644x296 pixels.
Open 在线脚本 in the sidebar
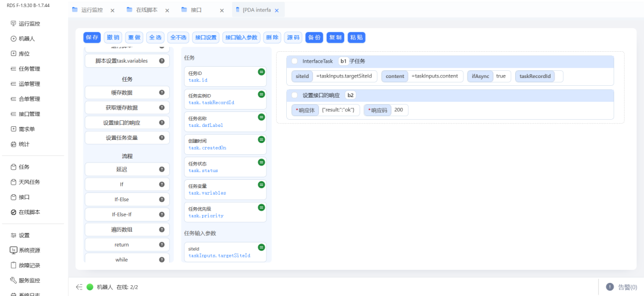coord(30,212)
